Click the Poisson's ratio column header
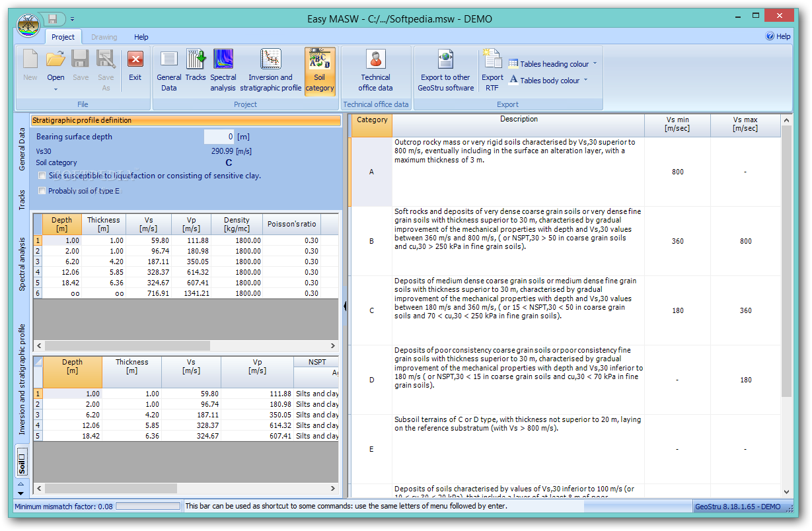The height and width of the screenshot is (531, 812). click(x=291, y=225)
